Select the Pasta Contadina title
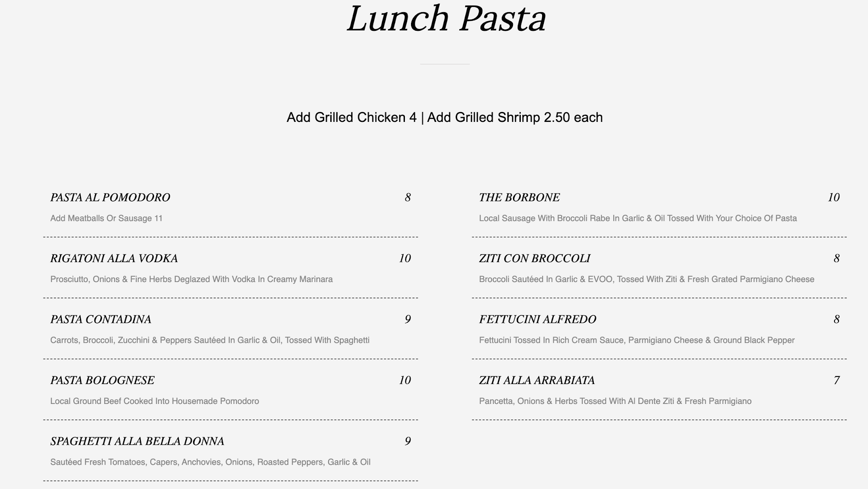The height and width of the screenshot is (489, 868). click(x=101, y=320)
